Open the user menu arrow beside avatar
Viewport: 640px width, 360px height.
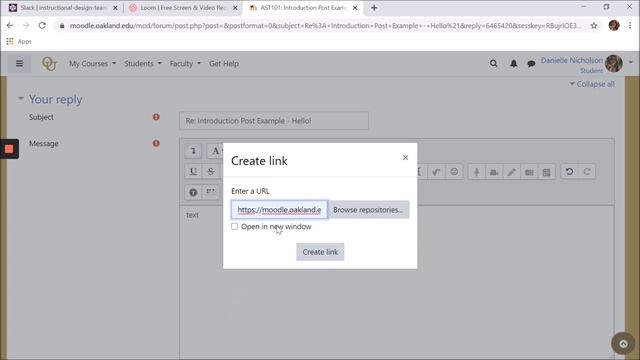[631, 62]
